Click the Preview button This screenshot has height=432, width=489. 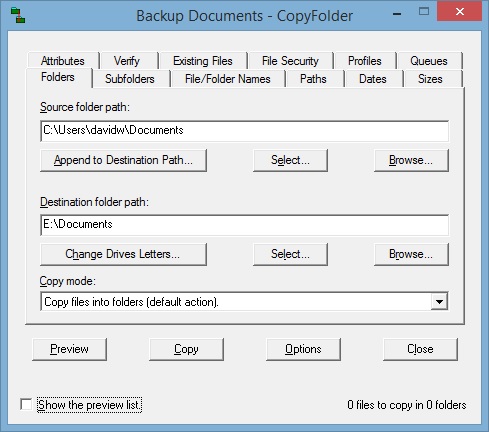click(x=69, y=349)
